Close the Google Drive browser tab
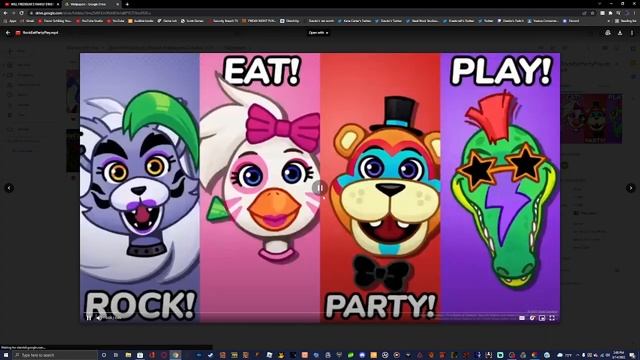This screenshot has height=360, width=640. [118, 4]
